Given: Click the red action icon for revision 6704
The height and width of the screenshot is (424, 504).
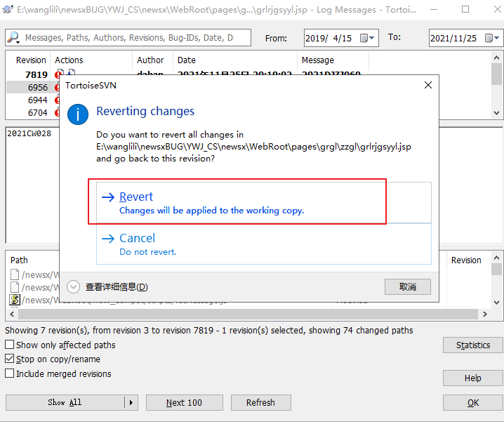Looking at the screenshot, I should coord(56,113).
